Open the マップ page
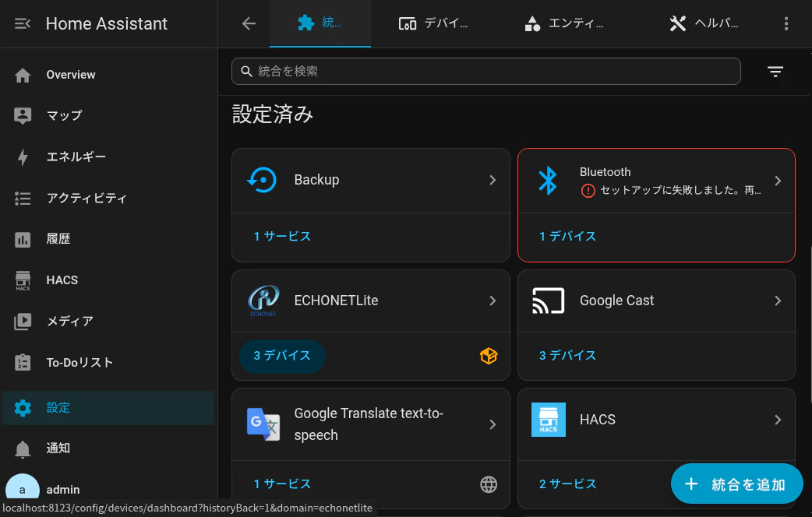 [108, 115]
